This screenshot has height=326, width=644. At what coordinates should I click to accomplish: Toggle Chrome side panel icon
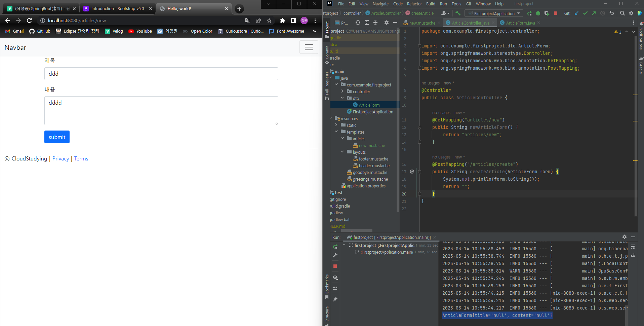coord(293,21)
